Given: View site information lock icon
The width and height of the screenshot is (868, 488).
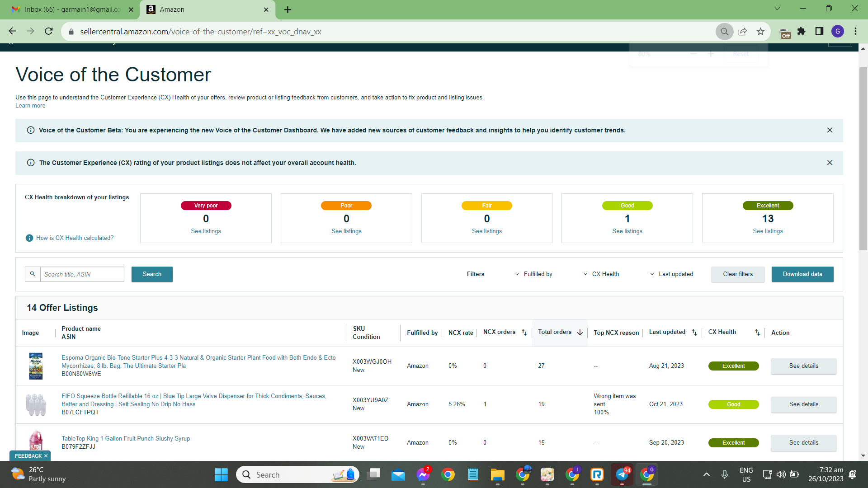Looking at the screenshot, I should (x=71, y=32).
